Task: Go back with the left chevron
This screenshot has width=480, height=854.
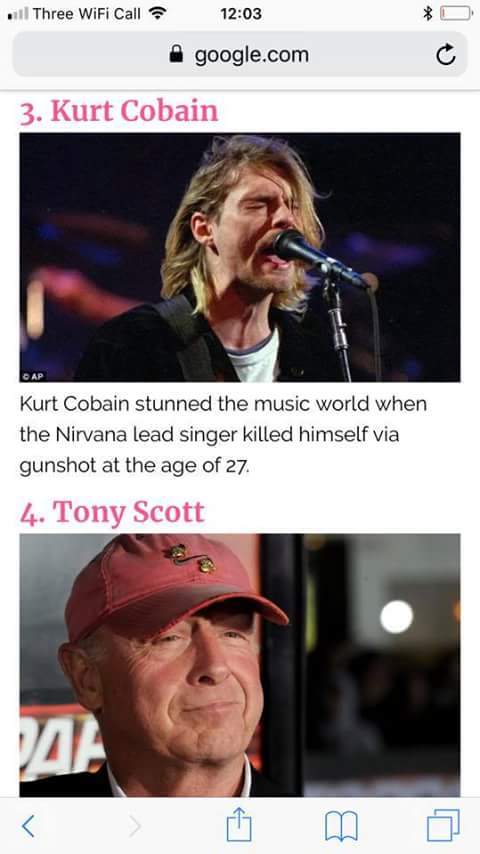Action: (28, 826)
